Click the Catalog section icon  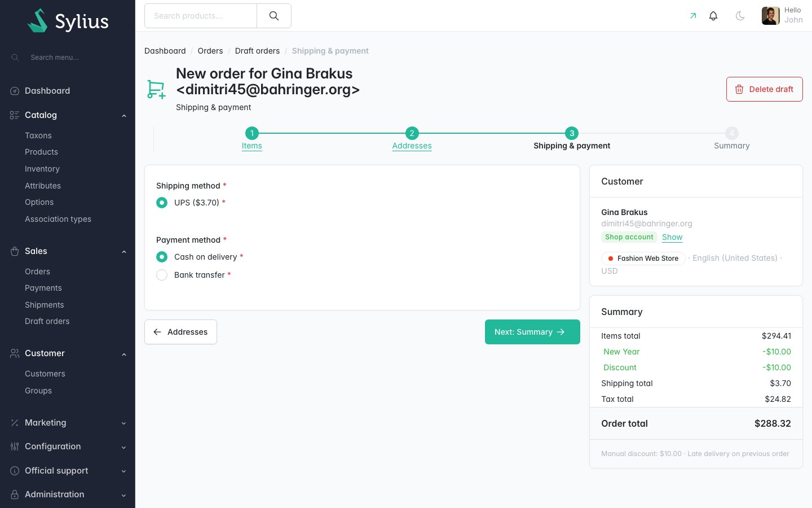(x=15, y=115)
